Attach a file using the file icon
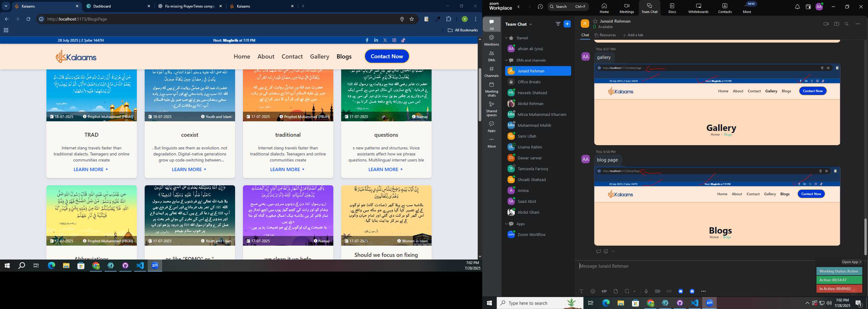The width and height of the screenshot is (868, 309). pyautogui.click(x=616, y=291)
